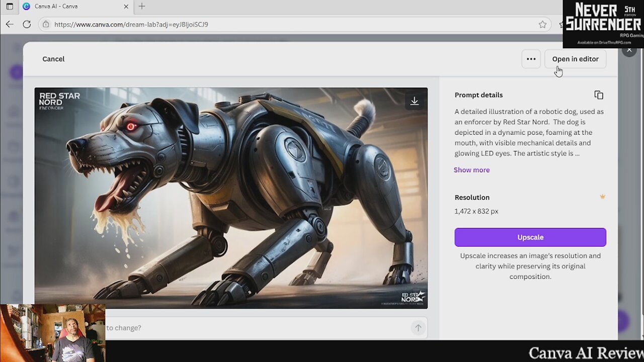Click the upscale description text
Screen dimensions: 644x362
coord(530,266)
